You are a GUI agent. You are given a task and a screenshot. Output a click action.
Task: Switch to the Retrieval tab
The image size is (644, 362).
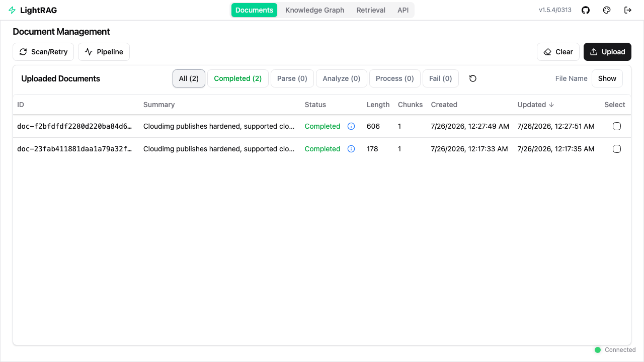click(371, 10)
